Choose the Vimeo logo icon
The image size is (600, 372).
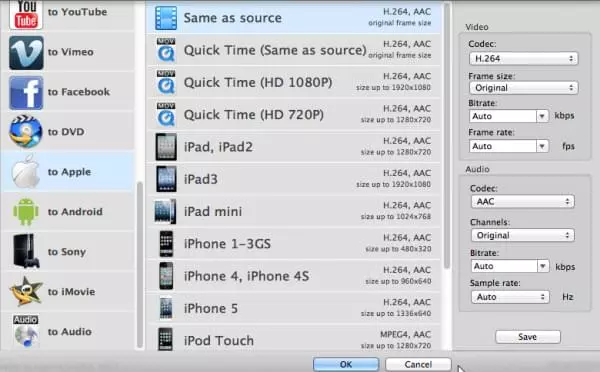pos(26,53)
